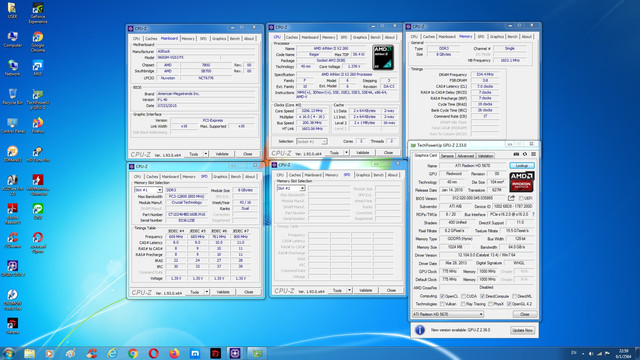Click Close button in GPU-Z window
Viewport: 640px width, 360px height.
524,314
